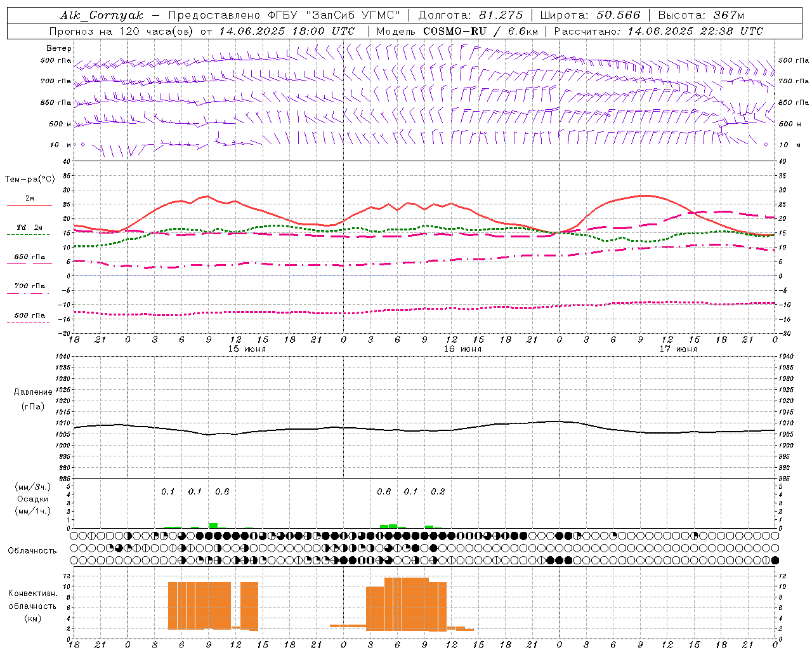Click the 850 гПа temperature legend entry
812x650 pixels.
(x=30, y=256)
